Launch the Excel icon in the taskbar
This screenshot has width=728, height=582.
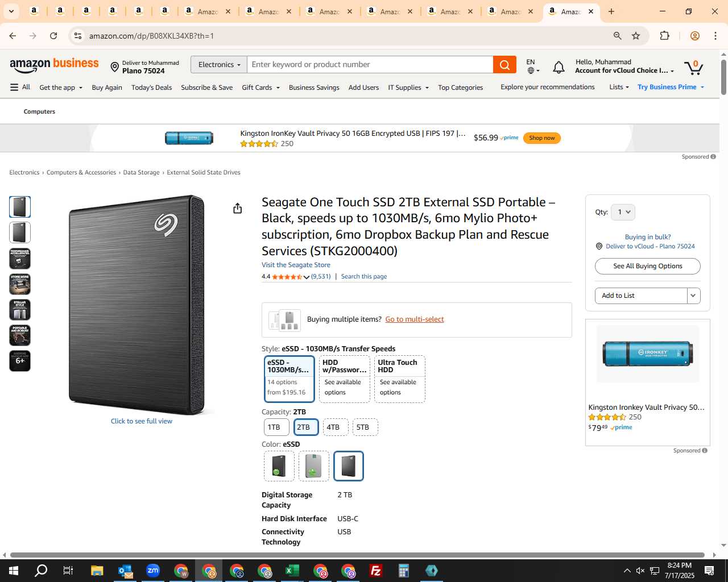292,571
